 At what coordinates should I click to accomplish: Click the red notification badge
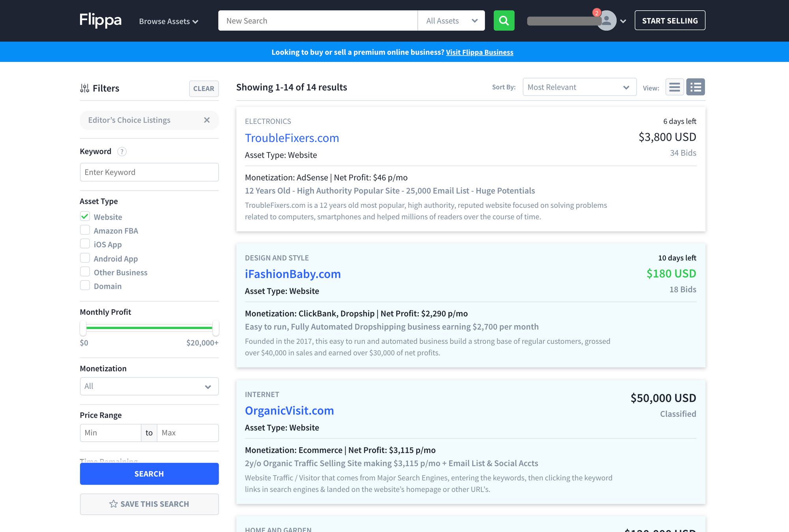click(x=597, y=13)
